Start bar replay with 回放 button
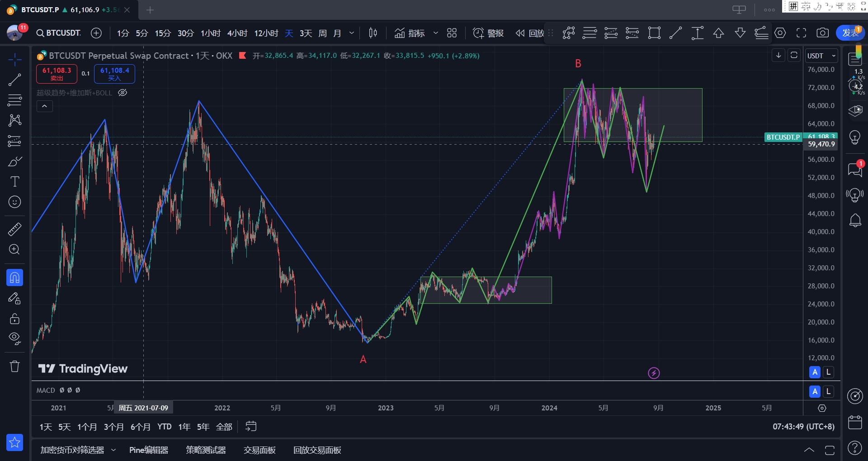868x461 pixels. (530, 33)
